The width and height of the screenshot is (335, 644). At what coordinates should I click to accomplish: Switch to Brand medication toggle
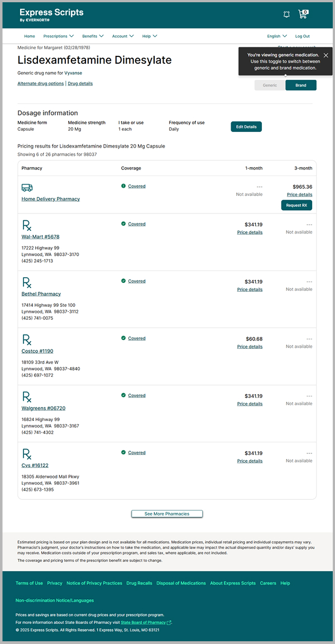(301, 85)
